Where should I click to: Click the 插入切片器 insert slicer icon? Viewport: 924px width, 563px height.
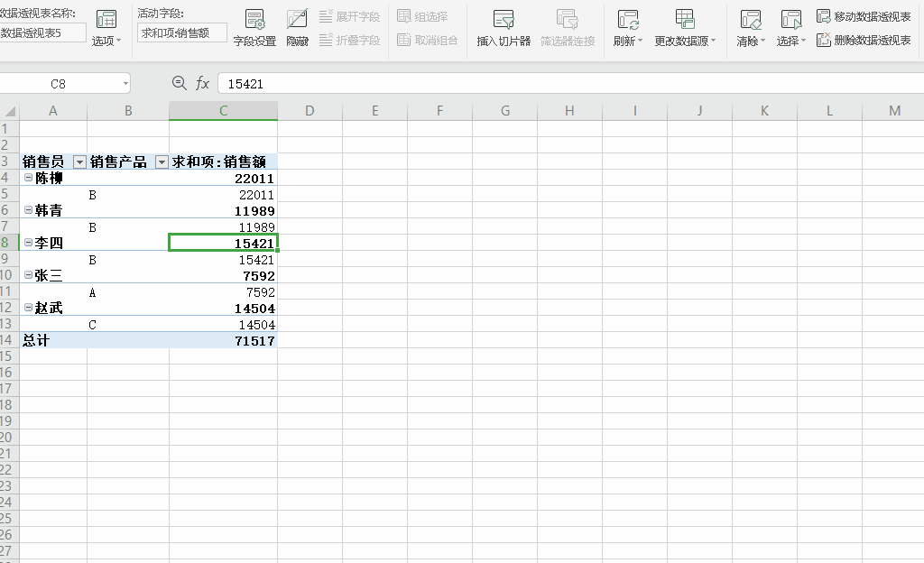point(504,20)
